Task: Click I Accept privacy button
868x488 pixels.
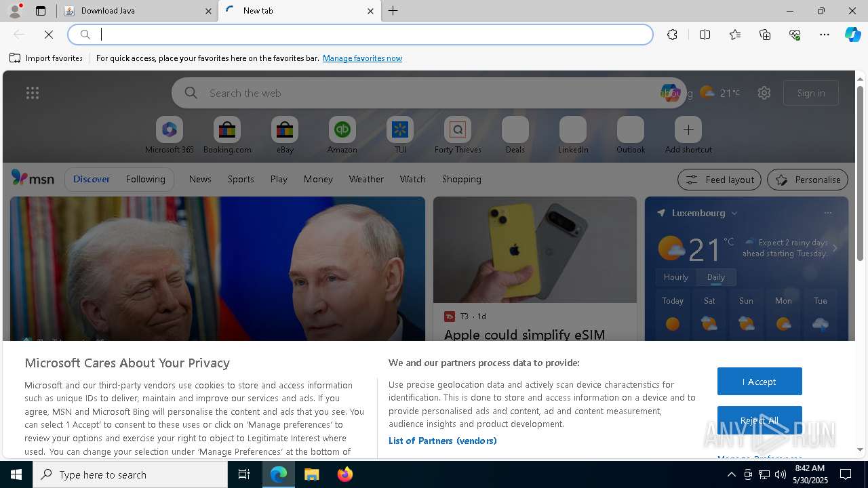Action: coord(759,382)
